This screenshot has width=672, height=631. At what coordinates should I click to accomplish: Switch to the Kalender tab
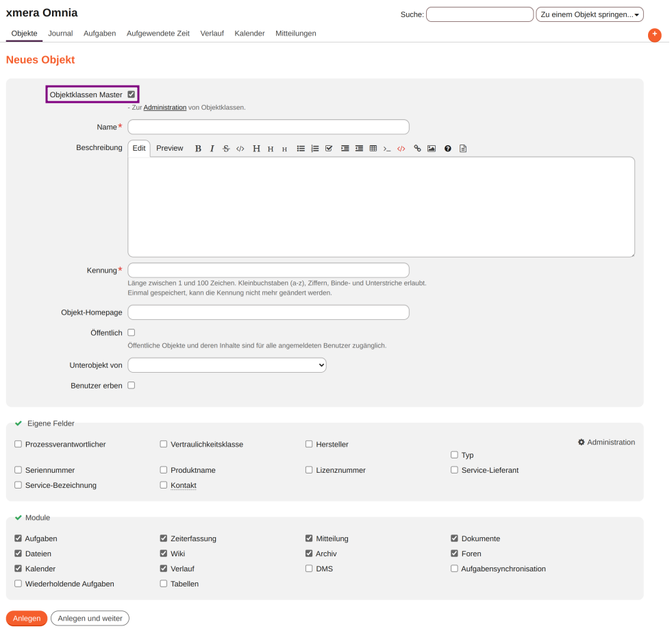249,34
